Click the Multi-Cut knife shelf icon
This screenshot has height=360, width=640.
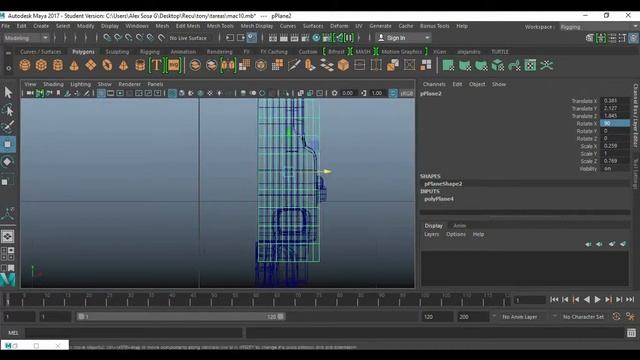pyautogui.click(x=294, y=65)
